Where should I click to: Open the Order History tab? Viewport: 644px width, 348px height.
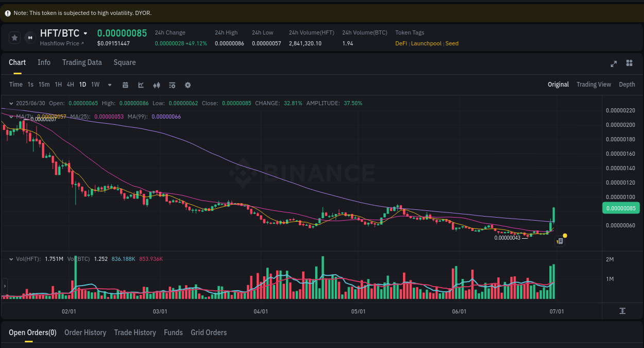click(x=85, y=333)
